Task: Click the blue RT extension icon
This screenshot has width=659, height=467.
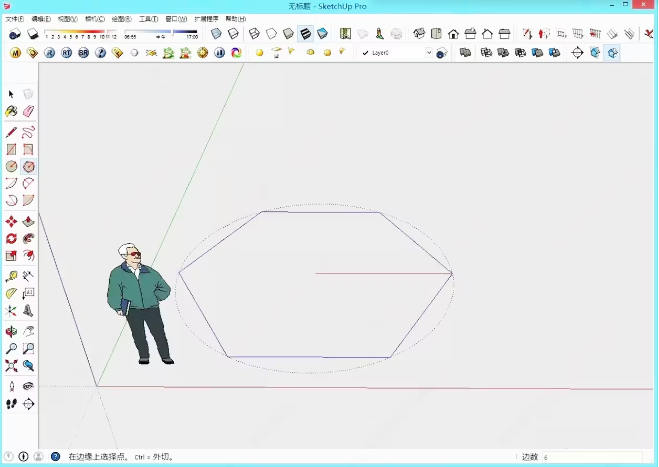Action: click(66, 53)
